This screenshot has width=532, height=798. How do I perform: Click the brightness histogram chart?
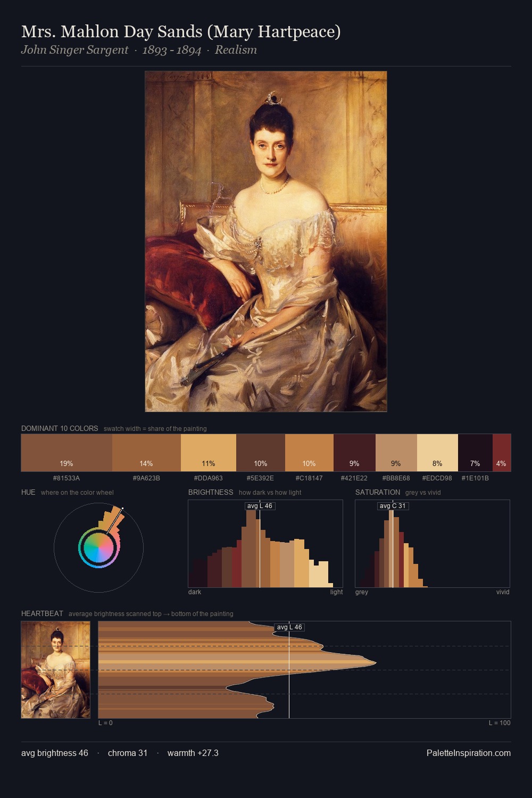click(x=265, y=544)
